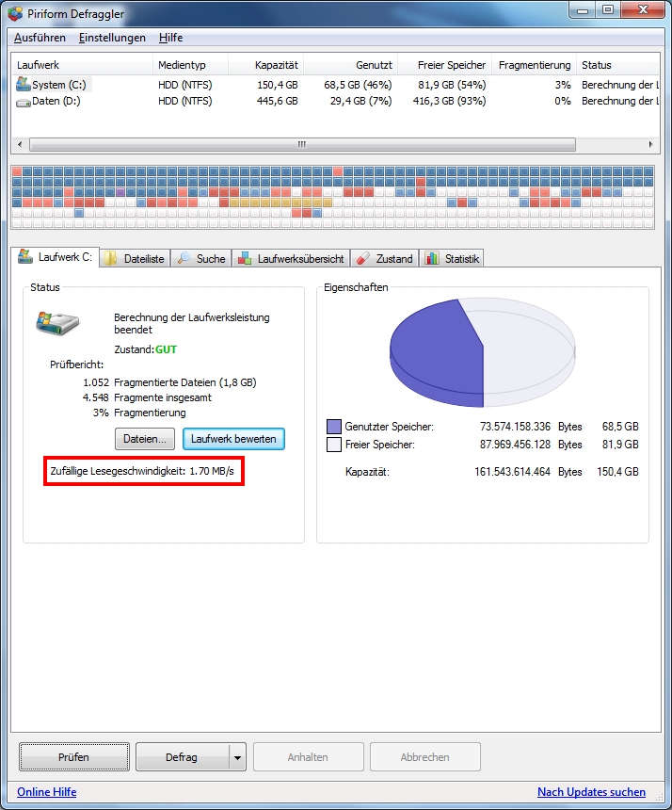Click the Suche magnifier icon
Image resolution: width=672 pixels, height=810 pixels.
click(184, 258)
